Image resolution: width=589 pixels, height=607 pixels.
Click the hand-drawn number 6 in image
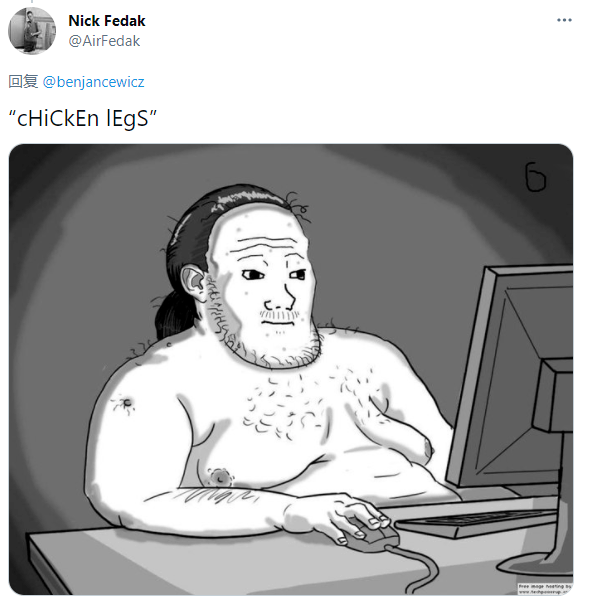(535, 177)
